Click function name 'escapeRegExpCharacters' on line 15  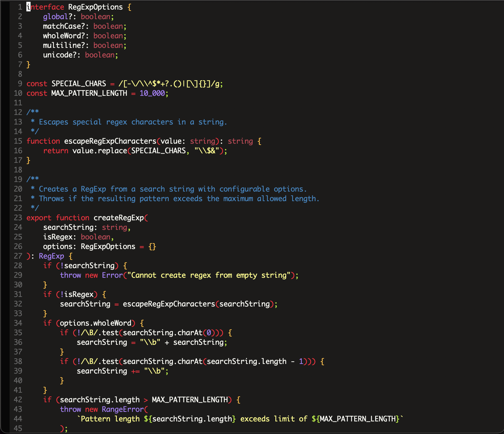(110, 141)
